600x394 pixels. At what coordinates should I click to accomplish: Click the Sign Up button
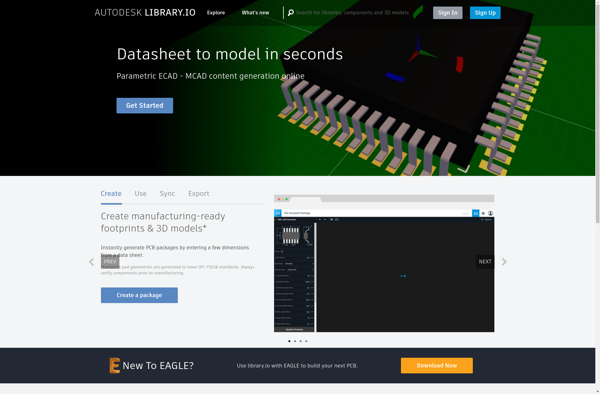click(x=485, y=13)
